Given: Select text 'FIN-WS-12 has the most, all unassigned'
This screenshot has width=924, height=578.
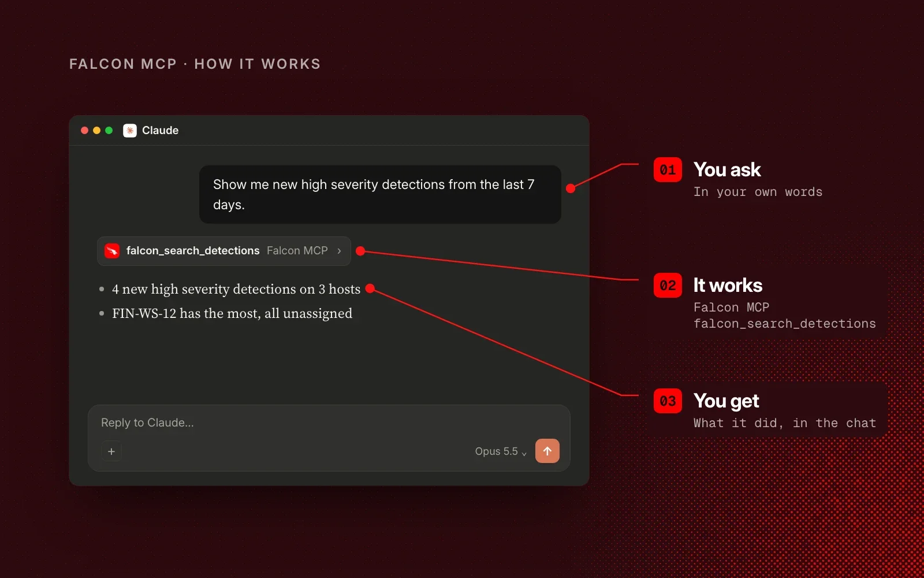Looking at the screenshot, I should click(232, 313).
